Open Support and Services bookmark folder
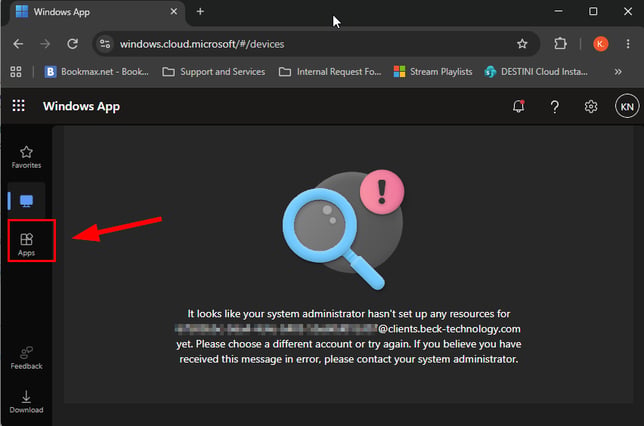Viewport: 644px width, 426px height. (x=214, y=72)
